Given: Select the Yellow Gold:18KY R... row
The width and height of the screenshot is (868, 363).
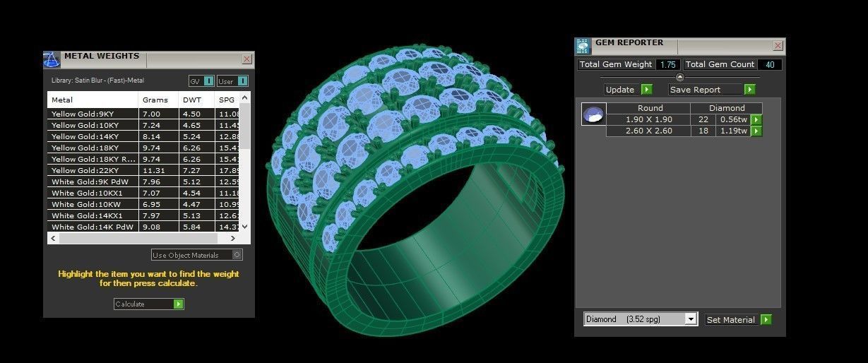Looking at the screenshot, I should point(144,159).
